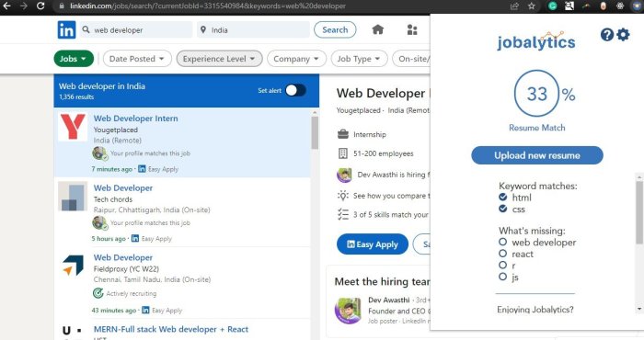Open My Network people icon
The width and height of the screenshot is (644, 340).
412,30
